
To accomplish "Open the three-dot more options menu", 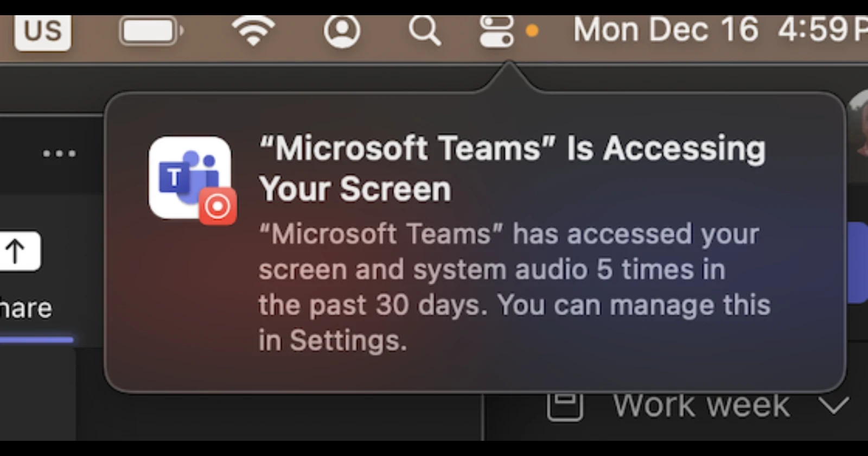I will pyautogui.click(x=60, y=154).
